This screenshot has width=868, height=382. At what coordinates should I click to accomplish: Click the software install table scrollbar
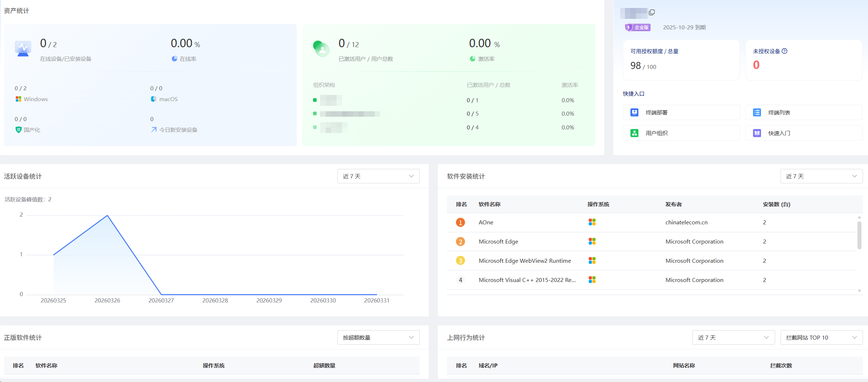click(x=859, y=236)
